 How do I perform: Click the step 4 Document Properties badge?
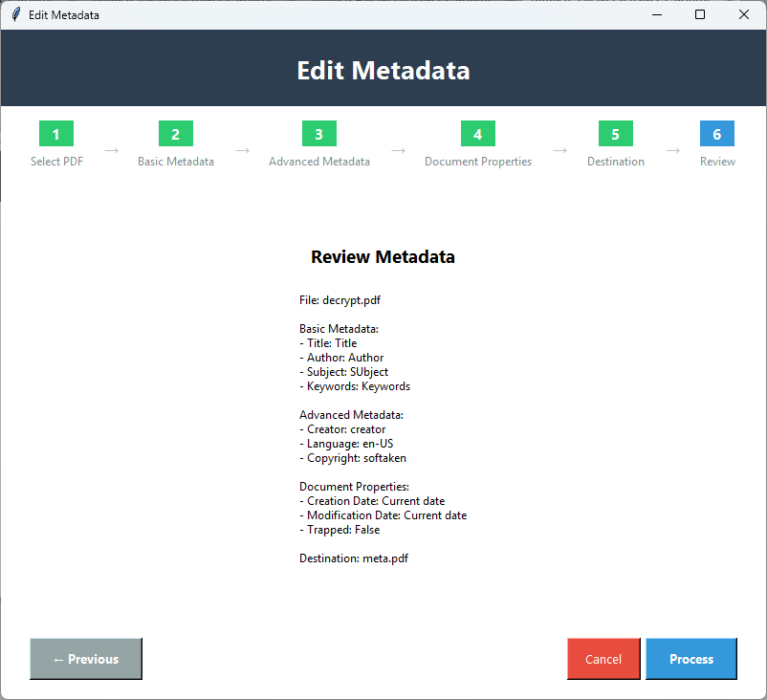pyautogui.click(x=477, y=134)
